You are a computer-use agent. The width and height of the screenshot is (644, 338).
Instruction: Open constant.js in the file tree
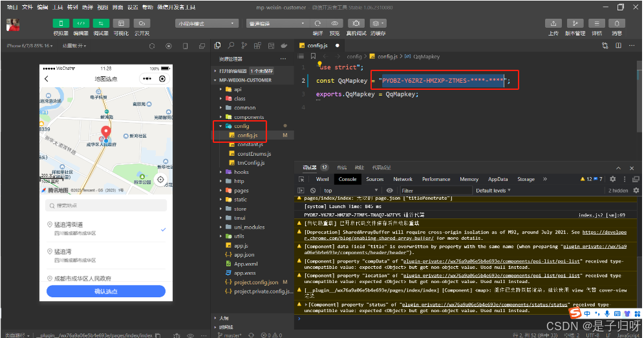point(250,145)
